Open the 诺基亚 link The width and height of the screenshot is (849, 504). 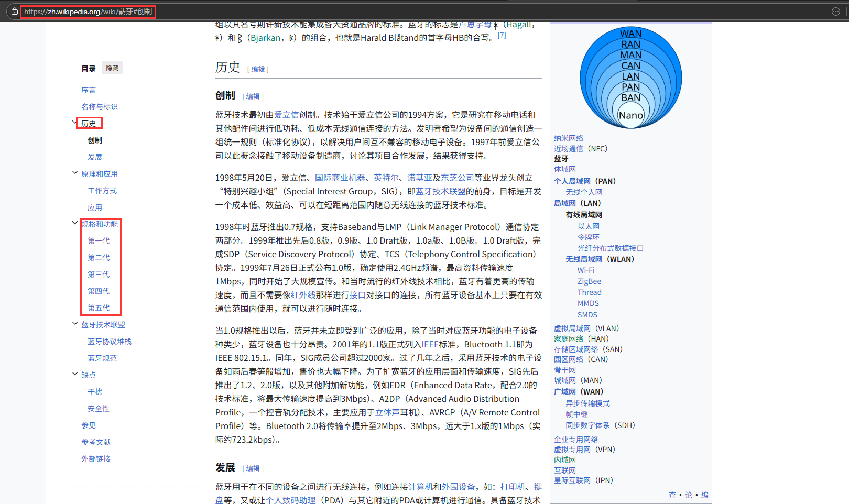(x=420, y=178)
